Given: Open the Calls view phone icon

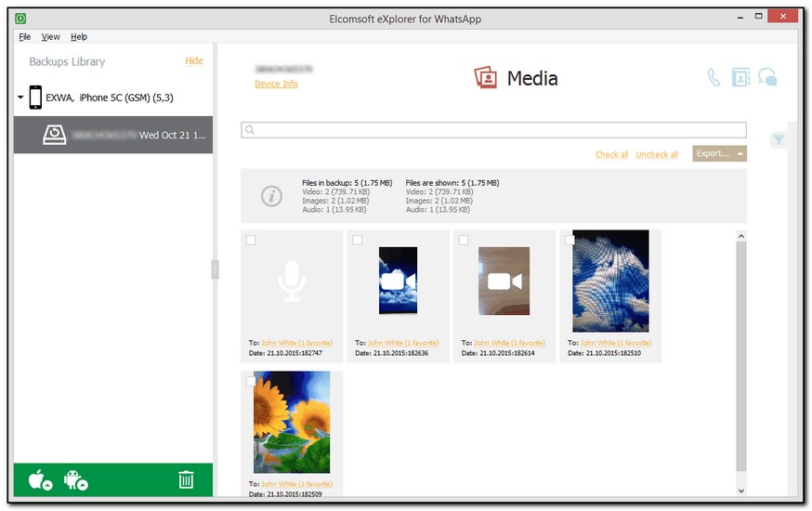Looking at the screenshot, I should (714, 78).
